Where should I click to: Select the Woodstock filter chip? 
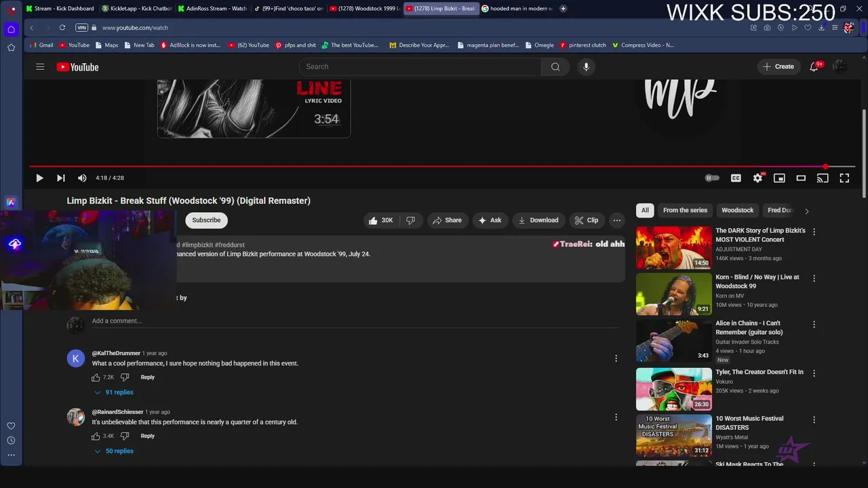click(737, 210)
